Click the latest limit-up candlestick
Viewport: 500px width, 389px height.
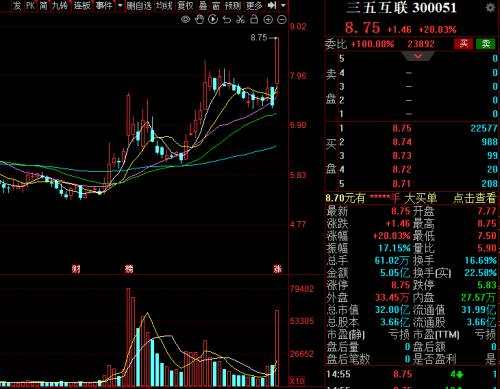click(x=277, y=61)
